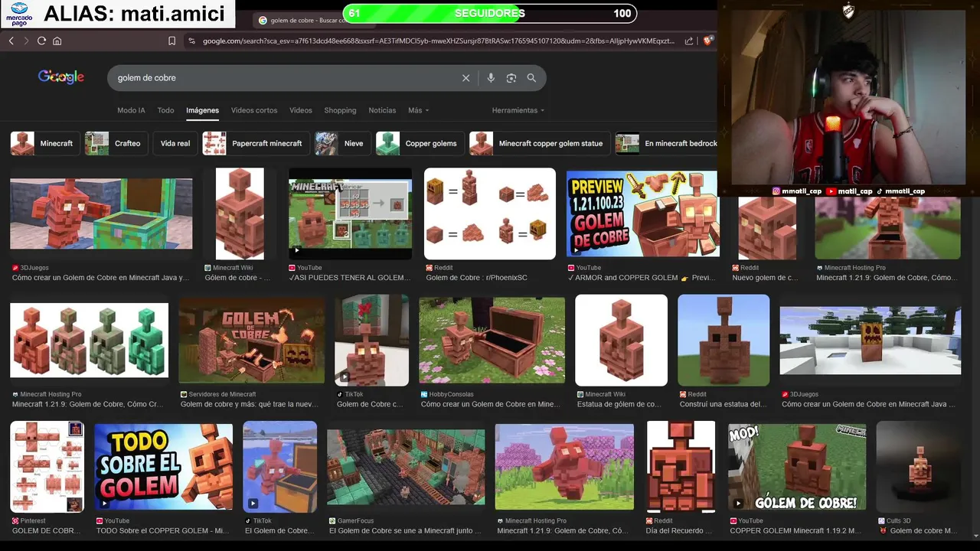
Task: Open site settings icon in address bar
Action: tap(191, 41)
